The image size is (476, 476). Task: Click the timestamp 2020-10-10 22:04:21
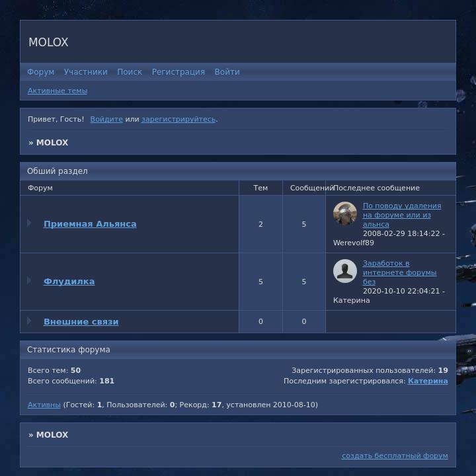401,291
